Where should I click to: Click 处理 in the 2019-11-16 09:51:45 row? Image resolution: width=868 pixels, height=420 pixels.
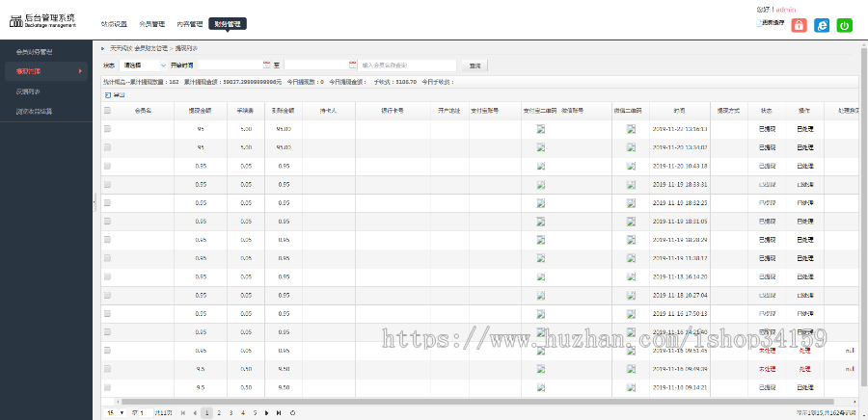(x=805, y=351)
